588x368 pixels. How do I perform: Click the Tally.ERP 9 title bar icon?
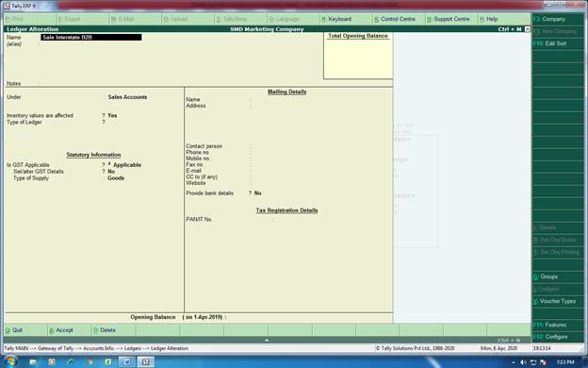click(7, 6)
